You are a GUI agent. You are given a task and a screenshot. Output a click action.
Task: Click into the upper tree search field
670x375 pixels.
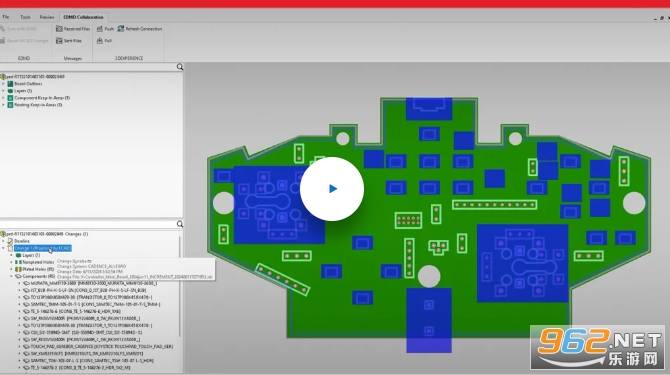[x=88, y=67]
